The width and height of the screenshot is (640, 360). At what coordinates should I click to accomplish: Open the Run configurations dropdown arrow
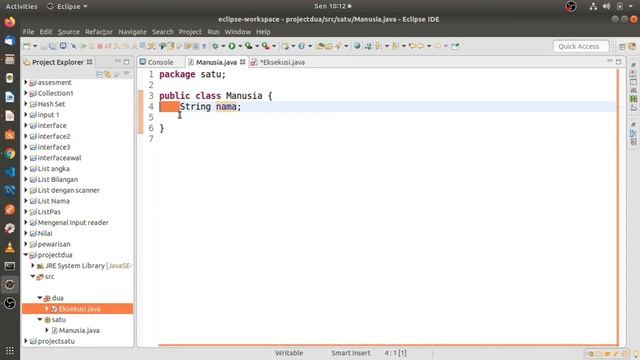240,46
